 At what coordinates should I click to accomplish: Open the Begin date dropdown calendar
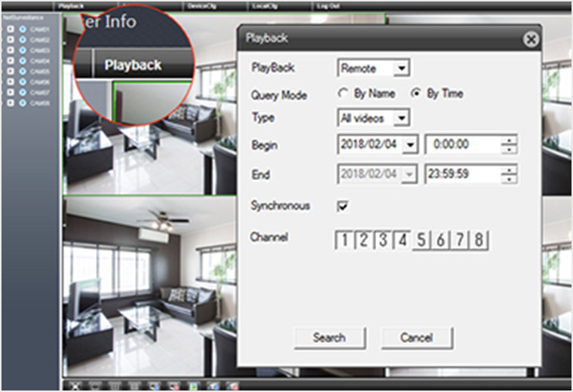click(x=410, y=145)
